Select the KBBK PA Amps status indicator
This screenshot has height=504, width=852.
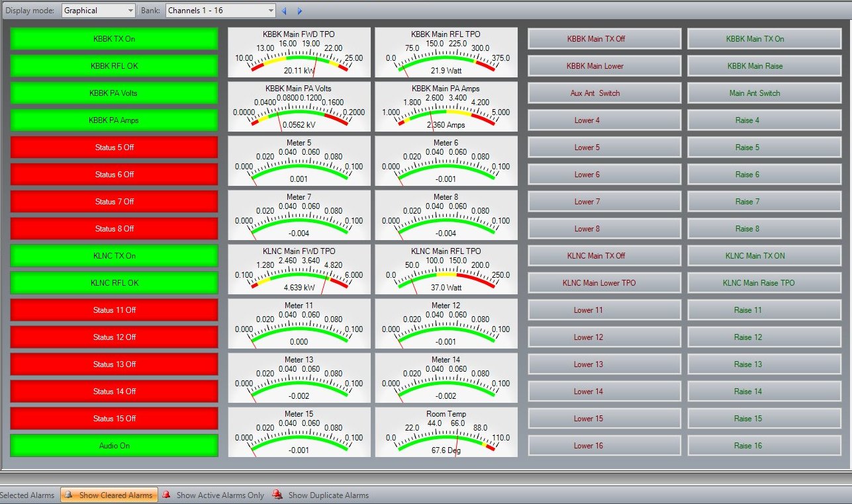click(x=114, y=120)
